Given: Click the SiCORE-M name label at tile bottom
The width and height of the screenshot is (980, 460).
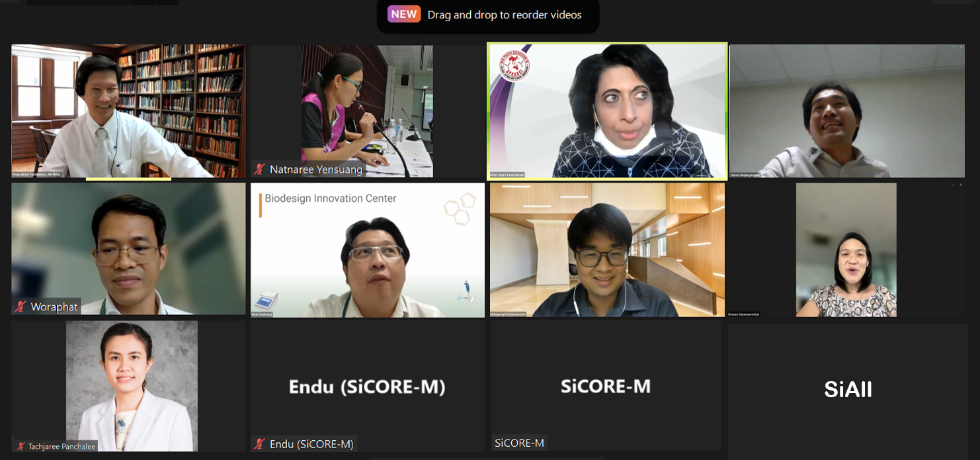Looking at the screenshot, I should tap(520, 443).
